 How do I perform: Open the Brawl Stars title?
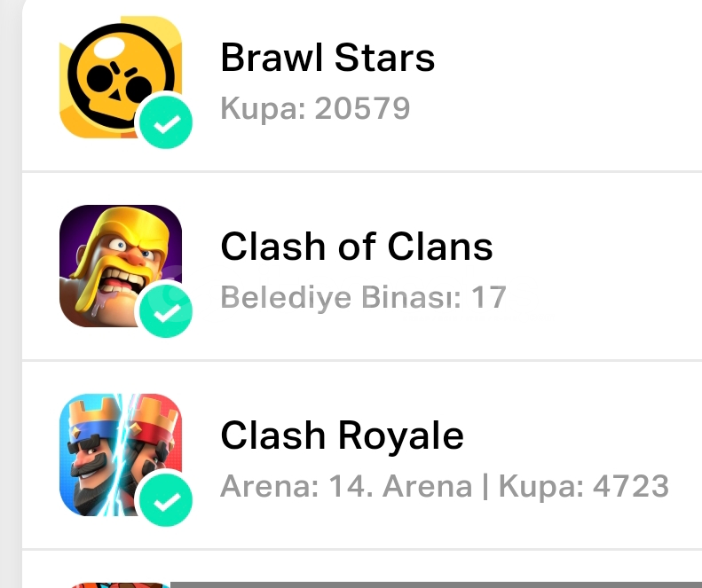(327, 58)
